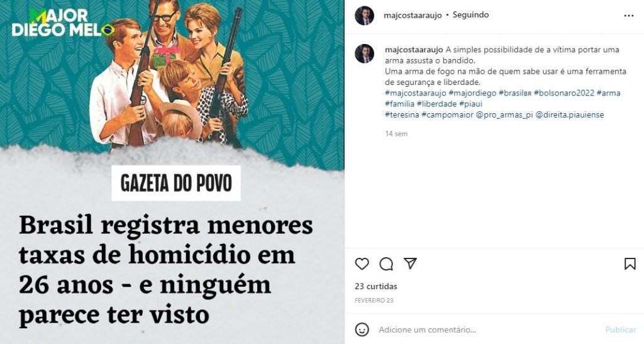Open hashtag #teresina
Viewport: 644px width, 344px height.
402,115
